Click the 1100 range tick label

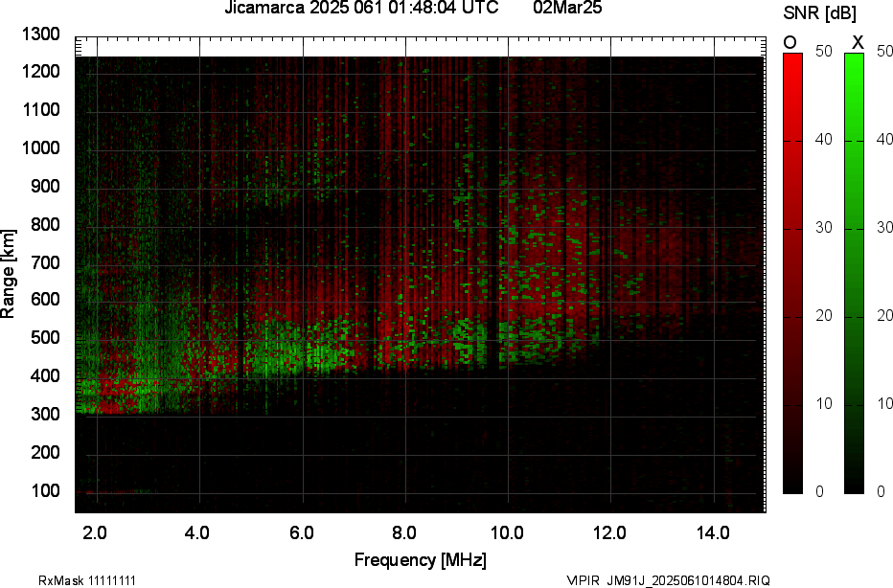[x=40, y=110]
